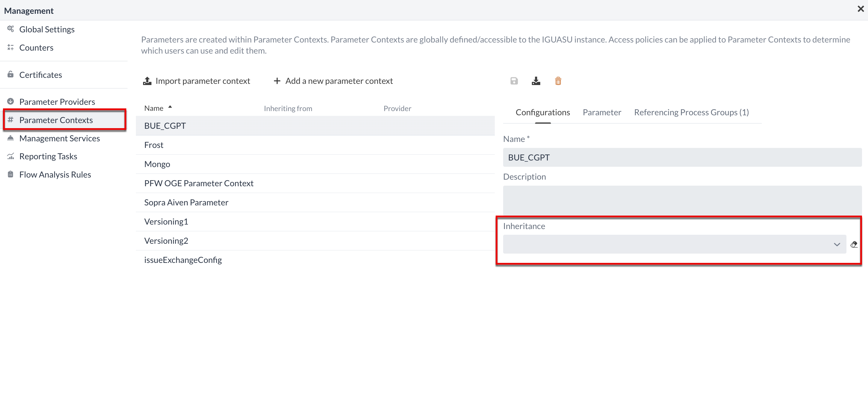This screenshot has width=868, height=403.
Task: Switch to the Parameter tab
Action: (x=602, y=112)
